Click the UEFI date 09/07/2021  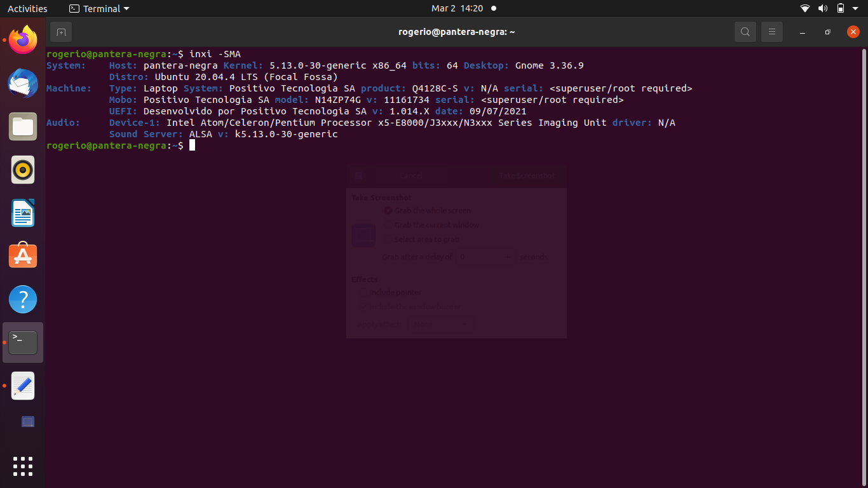498,111
